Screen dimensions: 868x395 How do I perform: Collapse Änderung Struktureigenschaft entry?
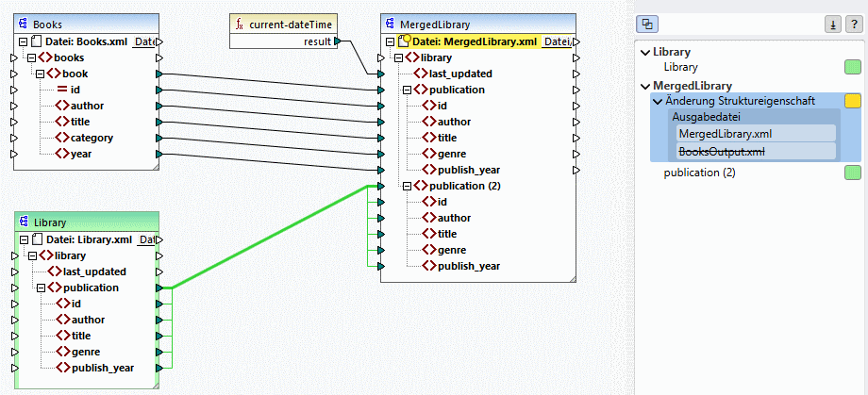tap(658, 101)
